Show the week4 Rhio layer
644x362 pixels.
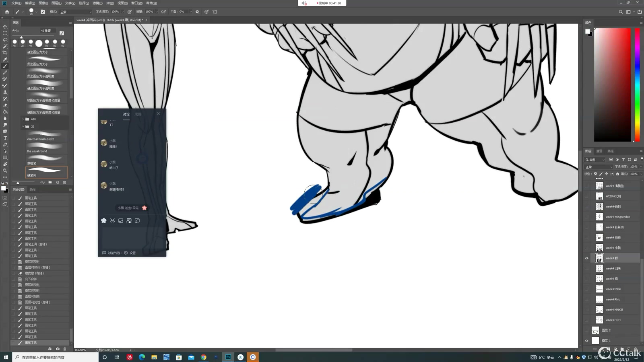tap(587, 299)
